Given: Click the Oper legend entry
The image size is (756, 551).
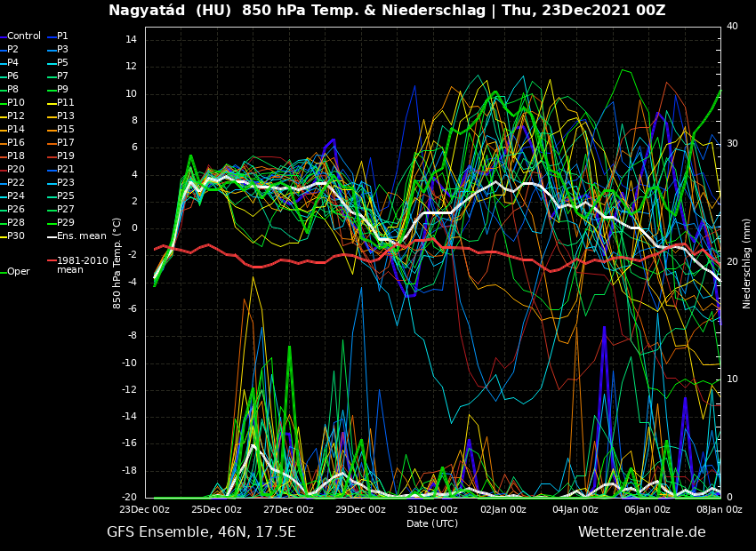Looking at the screenshot, I should pyautogui.click(x=18, y=272).
